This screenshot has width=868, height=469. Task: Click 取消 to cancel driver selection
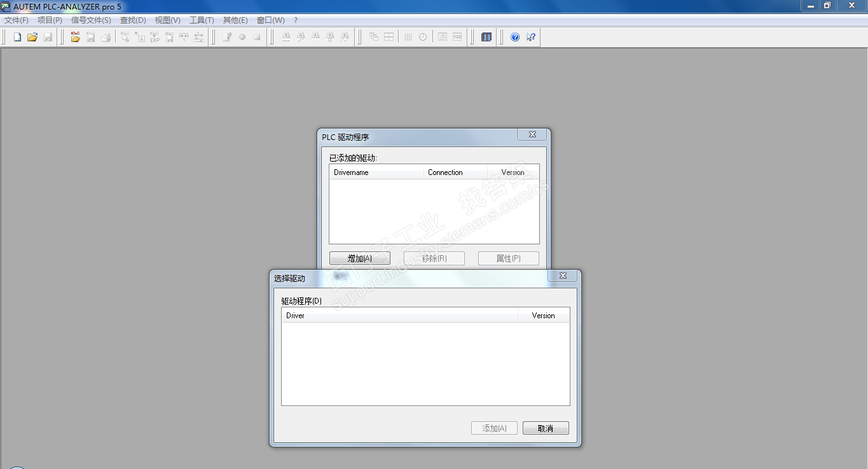546,428
